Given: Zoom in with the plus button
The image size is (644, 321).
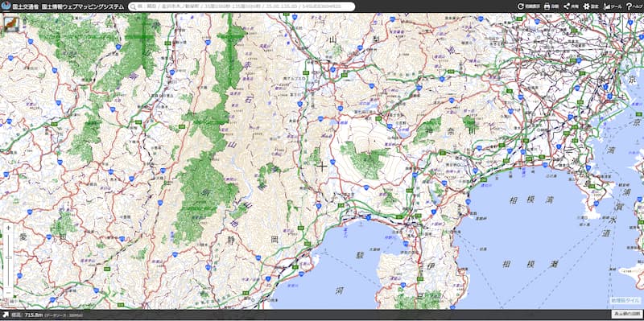Looking at the screenshot, I should 9,228.
